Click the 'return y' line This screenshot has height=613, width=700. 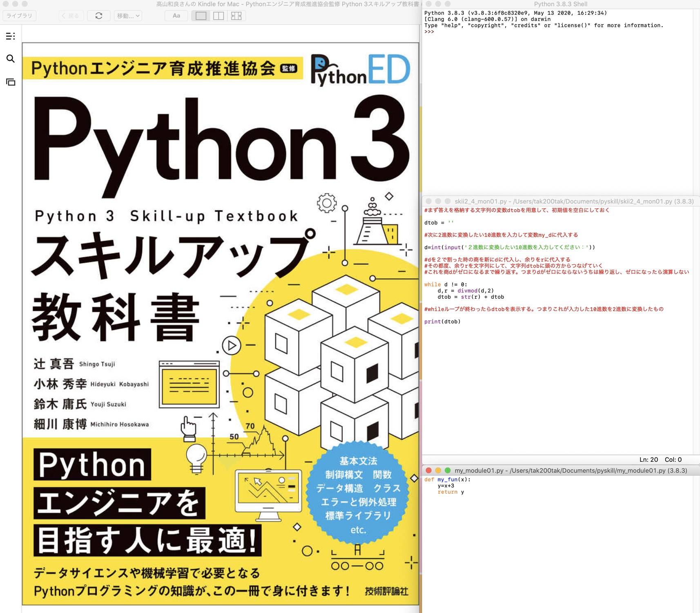[450, 492]
